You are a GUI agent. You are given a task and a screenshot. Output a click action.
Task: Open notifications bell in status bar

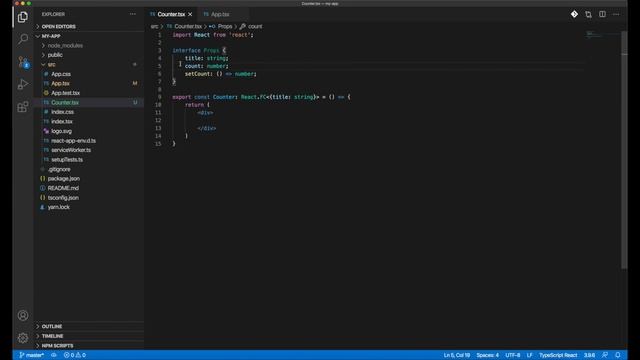(x=618, y=355)
